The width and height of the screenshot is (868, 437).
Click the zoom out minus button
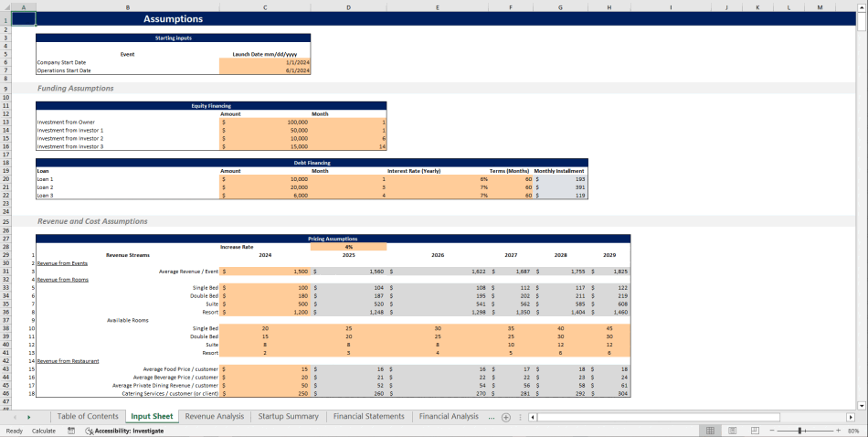click(770, 431)
